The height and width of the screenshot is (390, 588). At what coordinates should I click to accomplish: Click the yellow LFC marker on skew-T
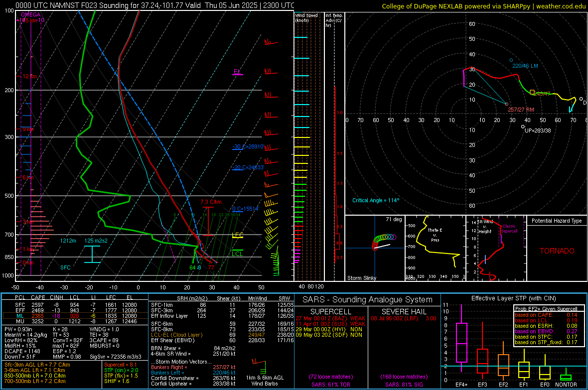237,235
